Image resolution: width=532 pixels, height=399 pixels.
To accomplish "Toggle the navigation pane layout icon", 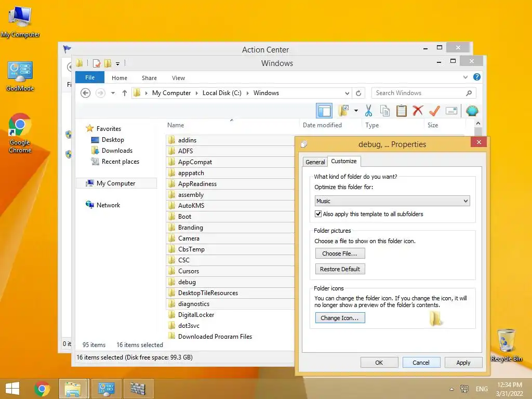I will [324, 111].
